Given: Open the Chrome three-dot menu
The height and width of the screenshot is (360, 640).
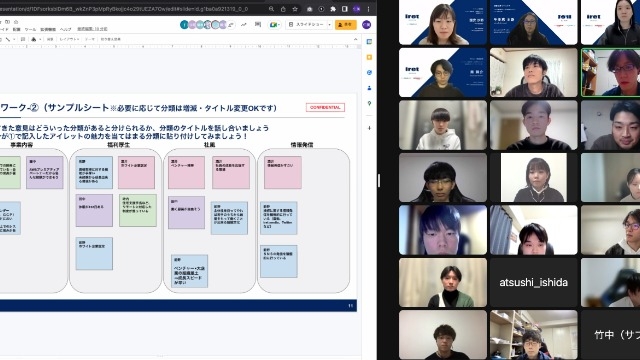Looking at the screenshot, I should tap(369, 9).
